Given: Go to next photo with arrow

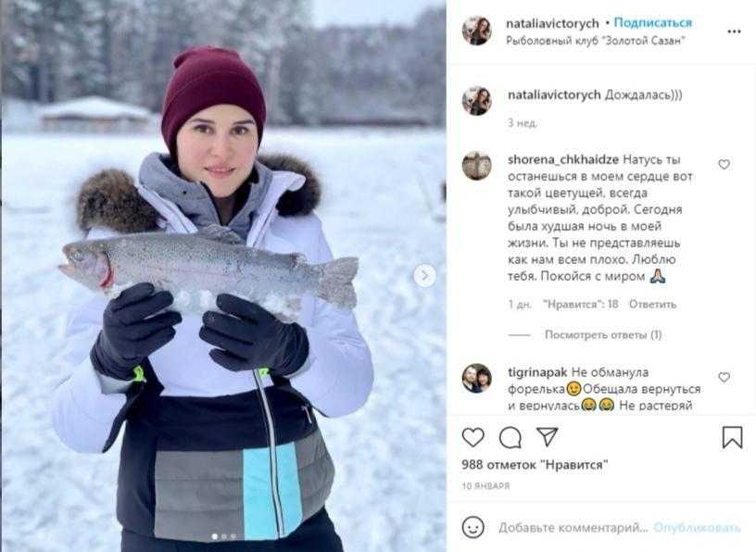Looking at the screenshot, I should click(424, 276).
